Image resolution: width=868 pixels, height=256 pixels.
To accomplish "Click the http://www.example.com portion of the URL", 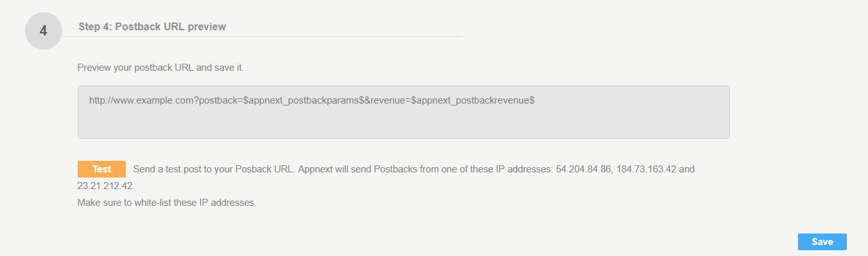I will click(142, 101).
